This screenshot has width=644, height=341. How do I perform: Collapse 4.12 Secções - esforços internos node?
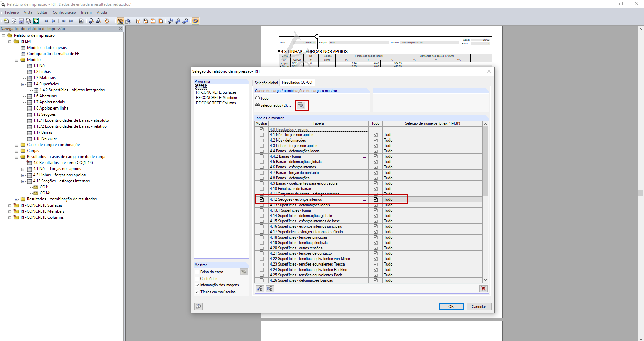[x=23, y=181]
